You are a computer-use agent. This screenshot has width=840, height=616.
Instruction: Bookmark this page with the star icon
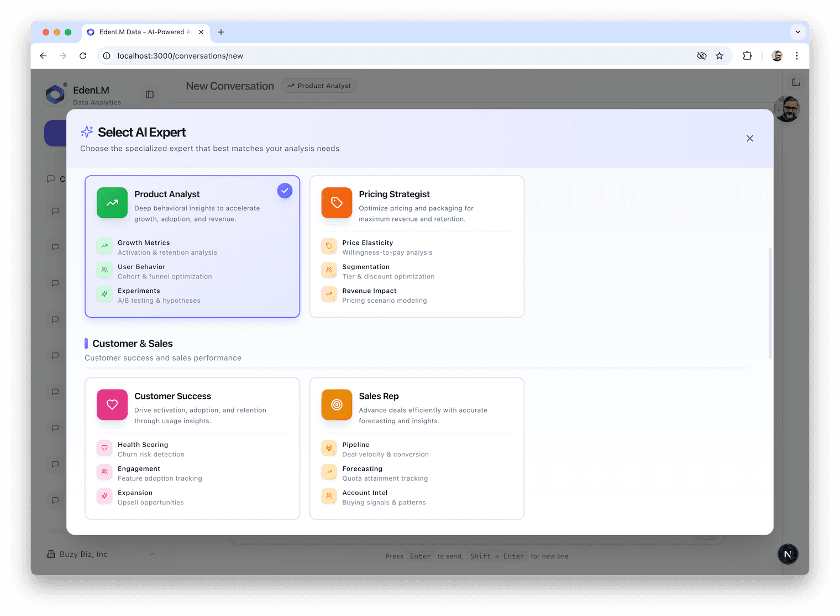720,56
